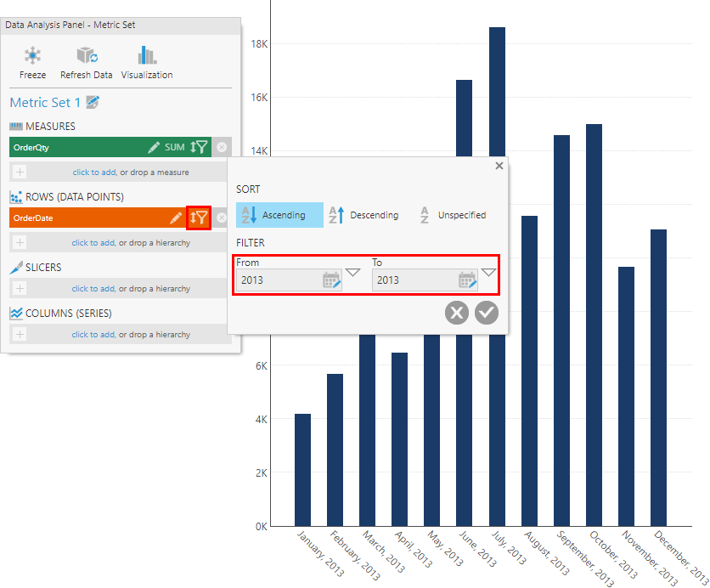Expand the From date dropdown arrow

point(352,272)
